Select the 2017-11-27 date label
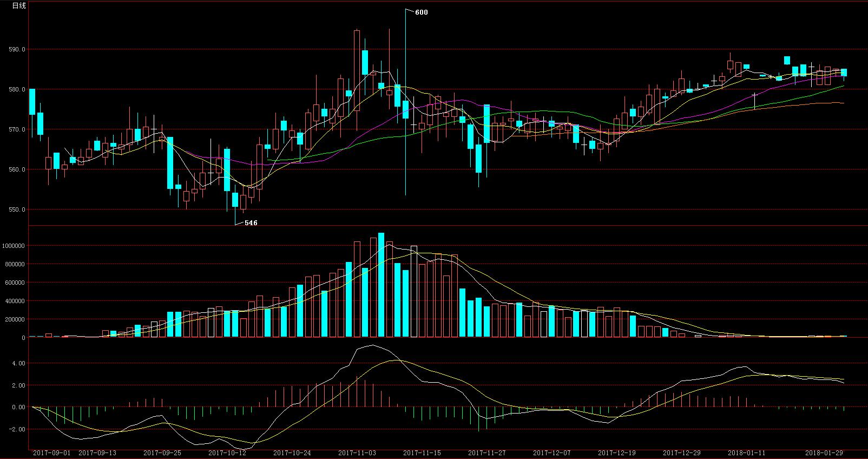This screenshot has height=459, width=868. tap(487, 453)
